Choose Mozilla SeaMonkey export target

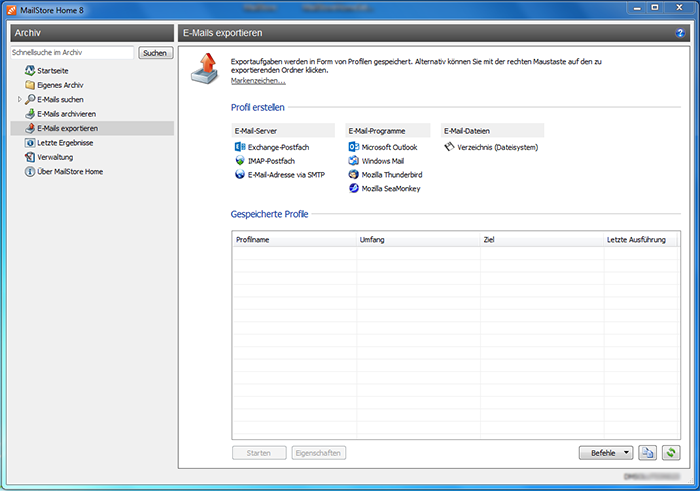[391, 188]
